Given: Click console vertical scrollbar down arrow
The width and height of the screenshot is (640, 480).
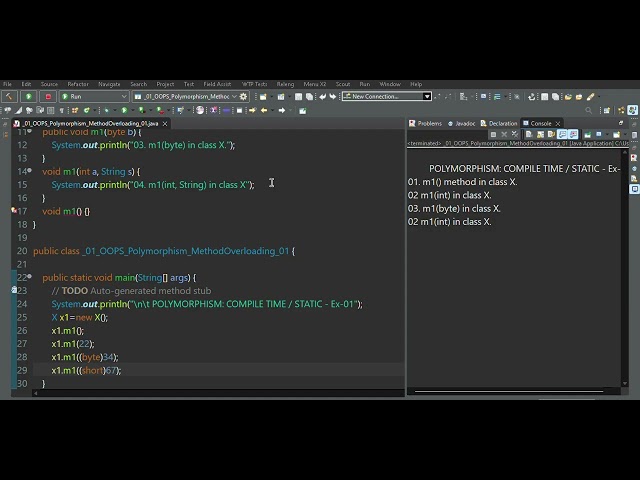Looking at the screenshot, I should 624,384.
